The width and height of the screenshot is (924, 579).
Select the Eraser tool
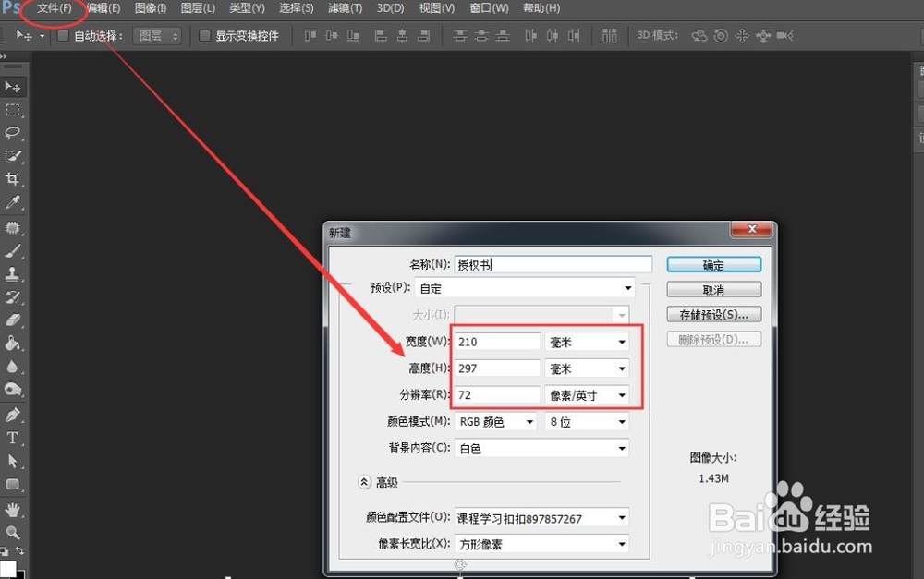pyautogui.click(x=12, y=320)
